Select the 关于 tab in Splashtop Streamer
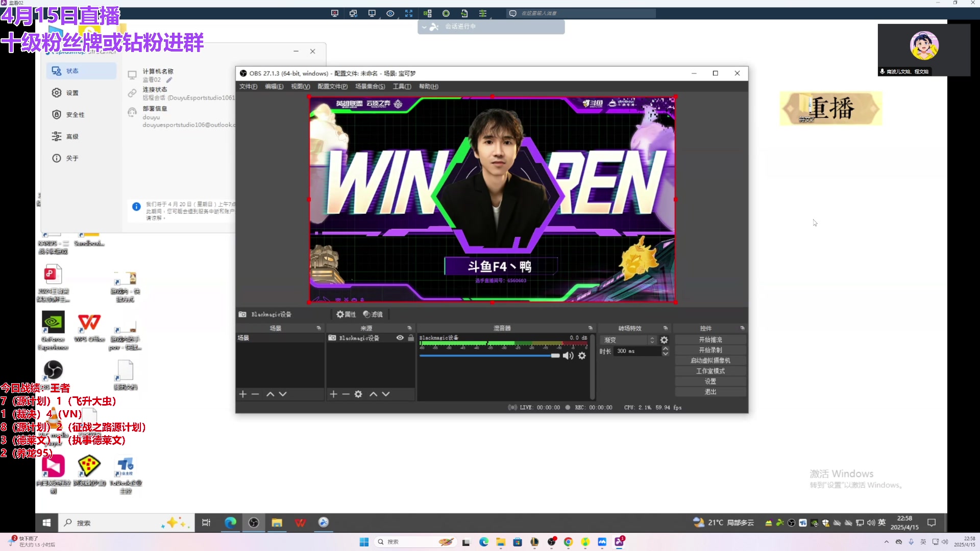This screenshot has height=551, width=980. pyautogui.click(x=81, y=158)
